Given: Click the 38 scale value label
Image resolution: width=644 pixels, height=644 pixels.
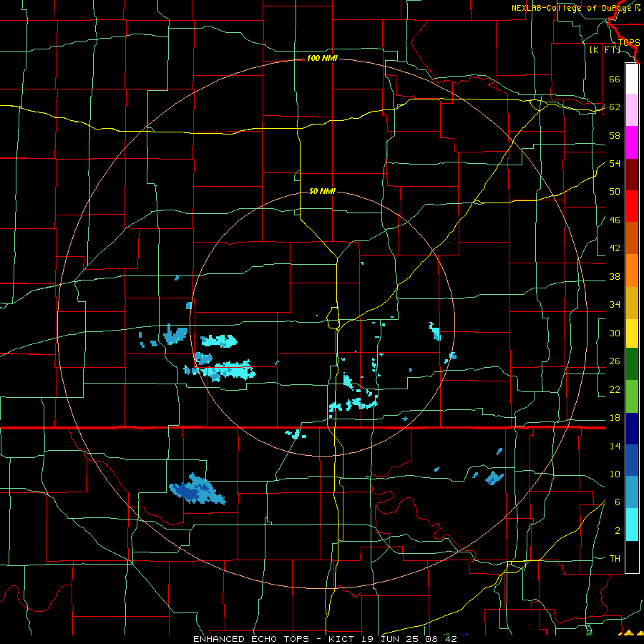Looking at the screenshot, I should click(x=615, y=277).
